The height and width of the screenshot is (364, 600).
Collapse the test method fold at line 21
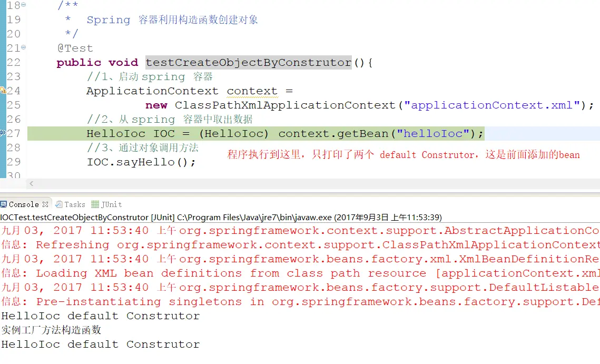pos(24,47)
